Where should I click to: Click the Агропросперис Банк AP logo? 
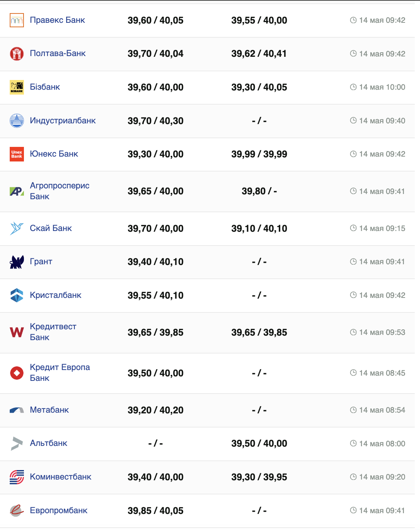17,191
